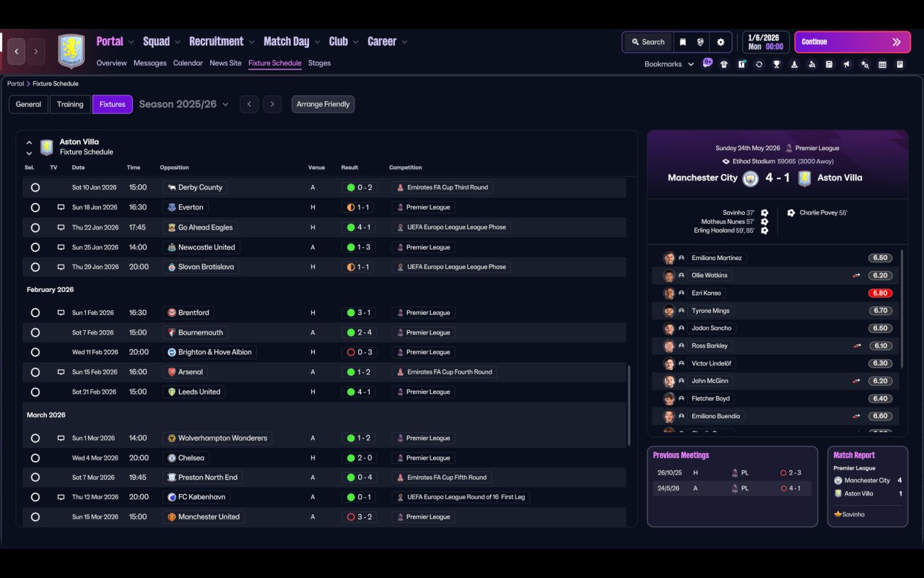Click the Arrange Friendly button

[x=323, y=104]
